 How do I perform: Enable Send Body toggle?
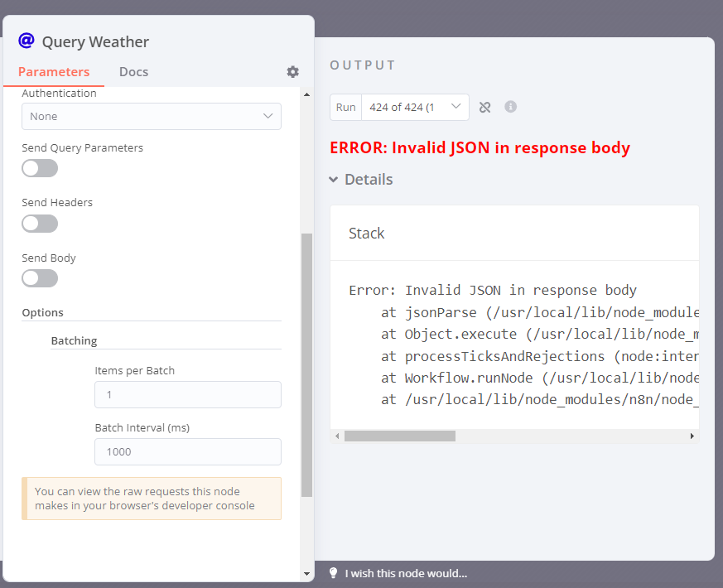(40, 278)
